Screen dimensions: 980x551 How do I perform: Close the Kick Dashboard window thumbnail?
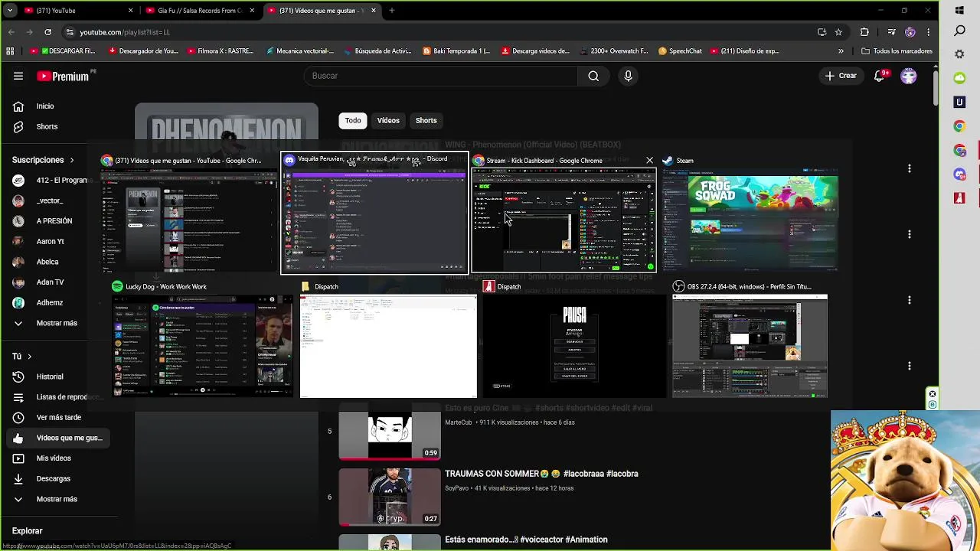[649, 161]
